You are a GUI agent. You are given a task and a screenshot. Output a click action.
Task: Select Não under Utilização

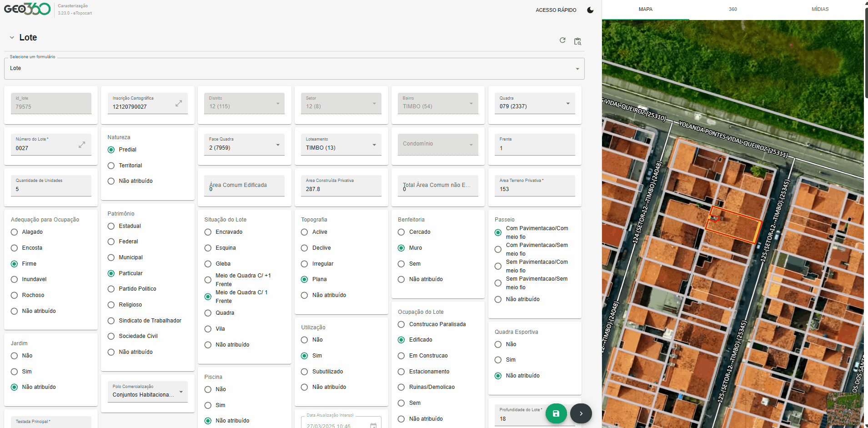click(305, 340)
